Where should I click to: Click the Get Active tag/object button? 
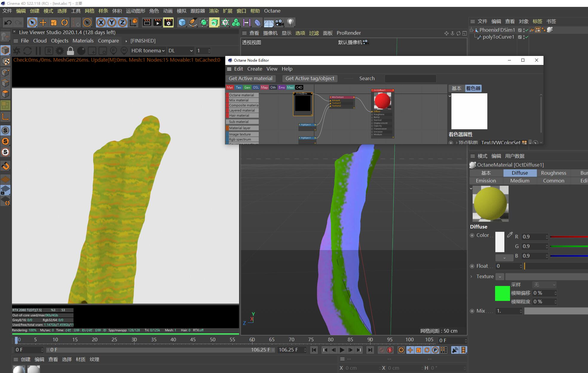pos(310,78)
